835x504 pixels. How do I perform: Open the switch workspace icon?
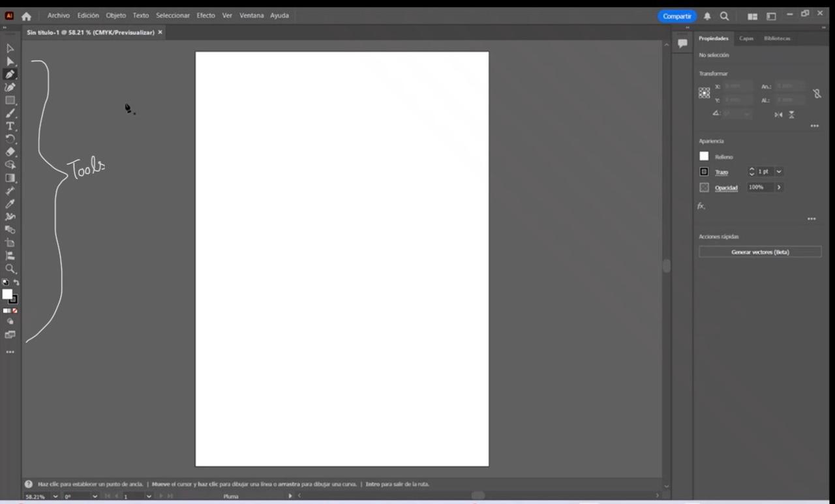[x=771, y=16]
